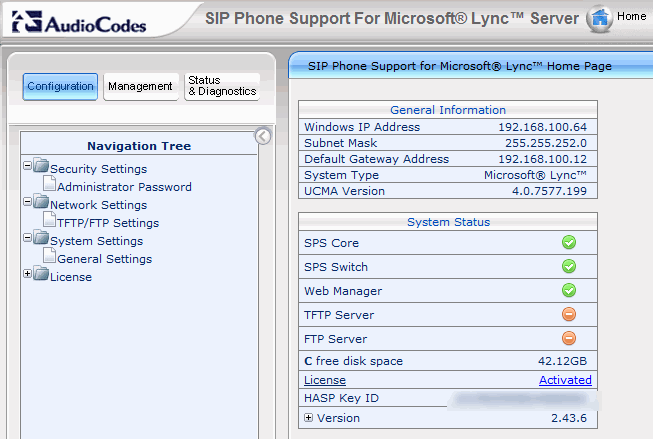
Task: Click the System Status table header
Action: (x=448, y=222)
